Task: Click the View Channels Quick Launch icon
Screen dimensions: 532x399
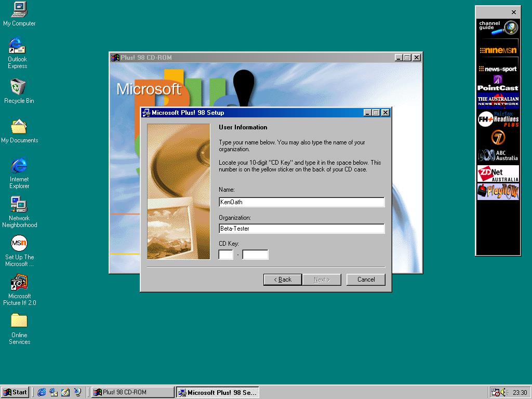Action: coord(77,392)
